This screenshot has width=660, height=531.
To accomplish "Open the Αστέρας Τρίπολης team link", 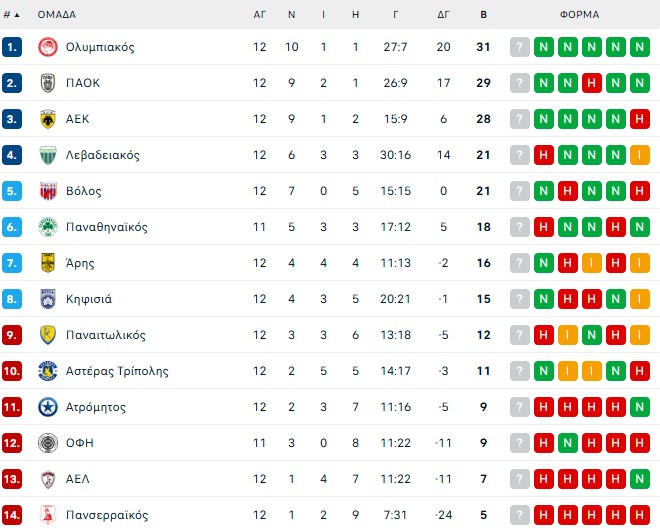I will coord(117,371).
